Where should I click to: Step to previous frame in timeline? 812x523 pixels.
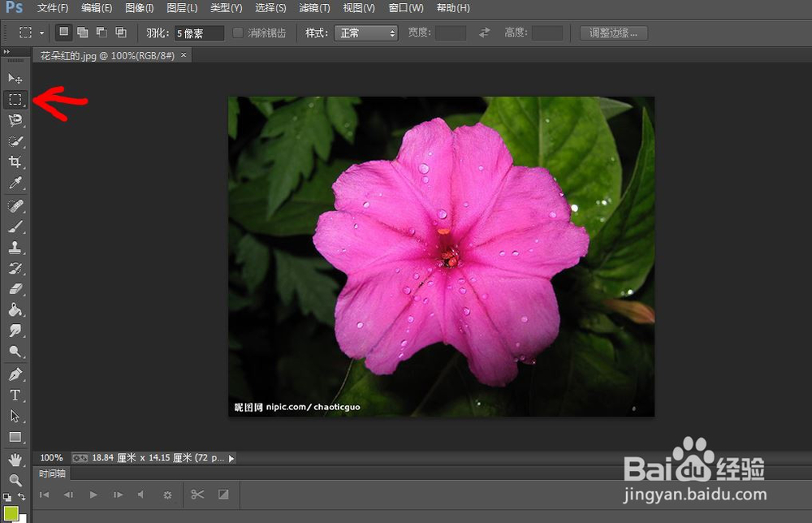point(68,495)
